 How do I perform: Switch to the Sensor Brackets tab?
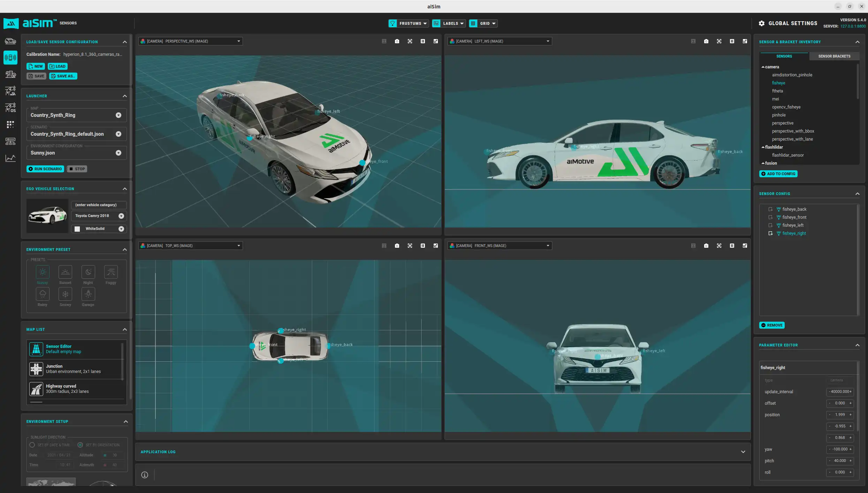834,56
